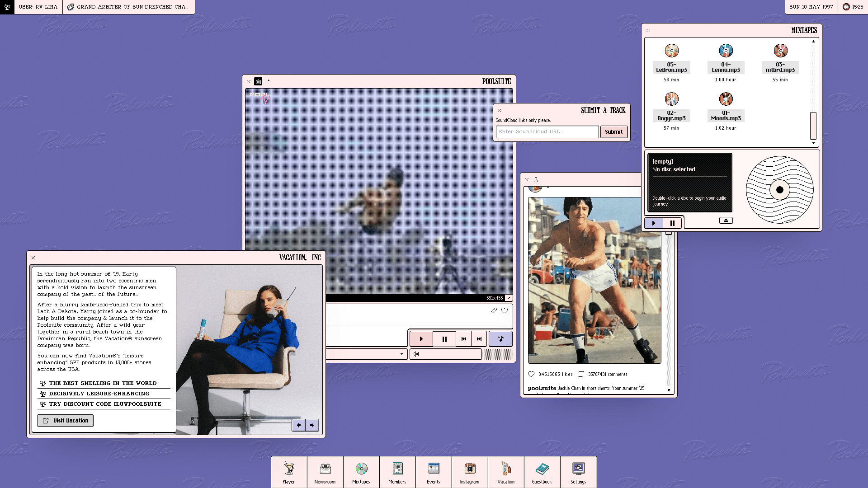Open the comments icon on the Instagram post
Viewport: 868px width, 488px height.
[x=581, y=374]
